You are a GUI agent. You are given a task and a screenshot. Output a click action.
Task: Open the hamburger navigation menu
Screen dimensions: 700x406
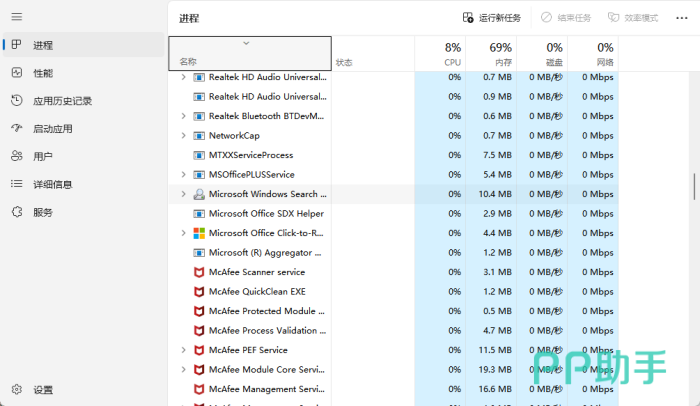(17, 17)
